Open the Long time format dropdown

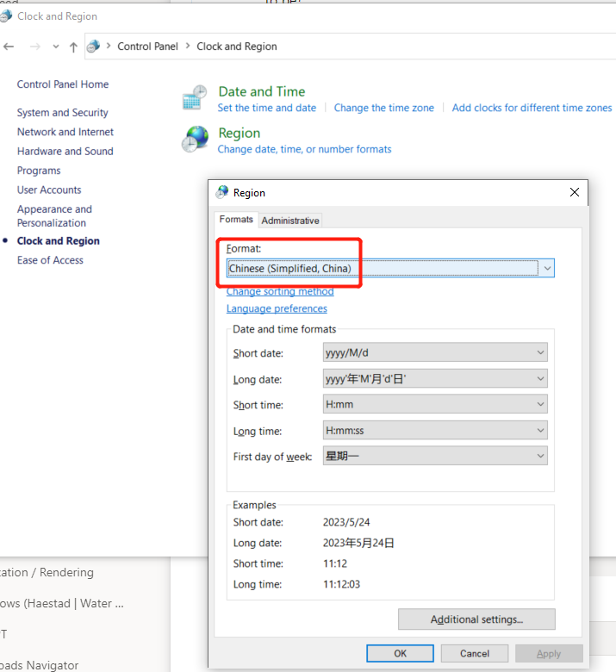coord(435,430)
